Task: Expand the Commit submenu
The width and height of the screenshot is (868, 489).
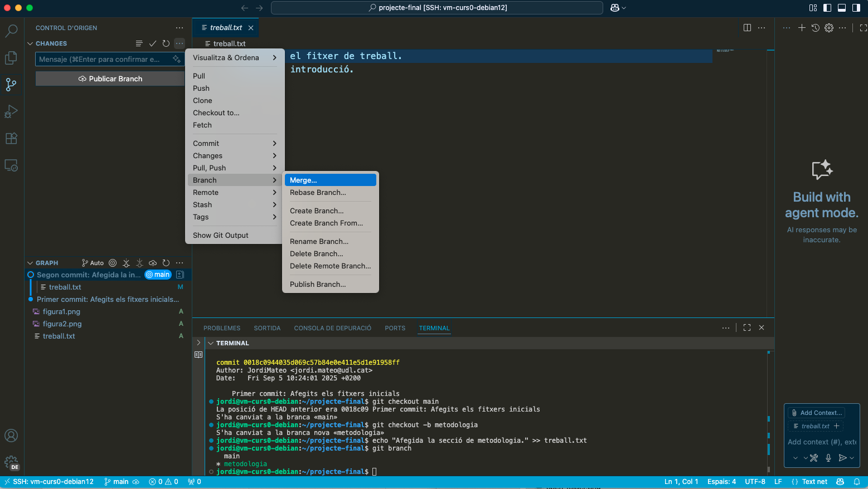Action: 235,143
